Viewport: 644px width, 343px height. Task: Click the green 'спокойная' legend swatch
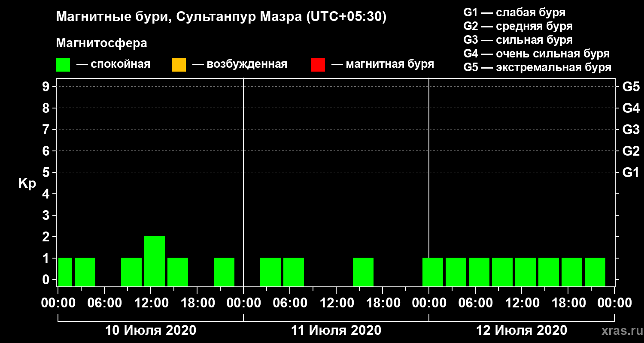63,65
